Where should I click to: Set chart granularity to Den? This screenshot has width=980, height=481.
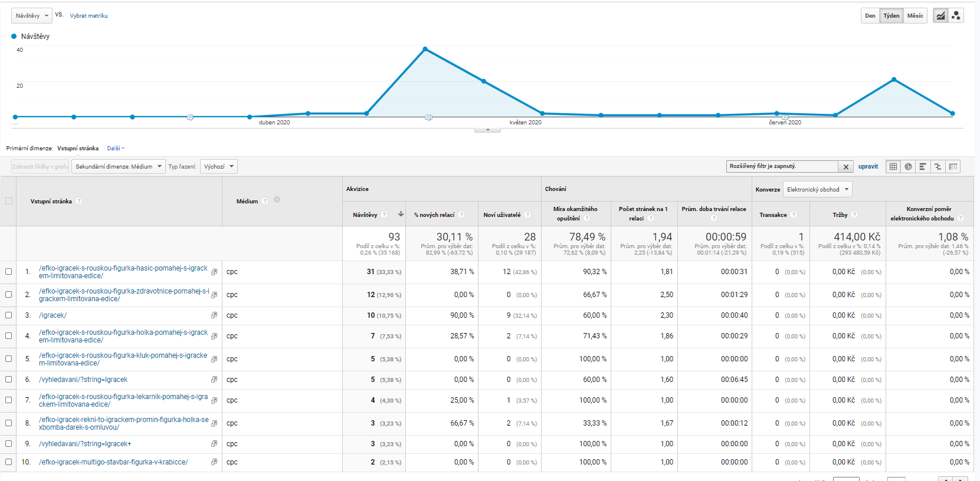(x=870, y=16)
